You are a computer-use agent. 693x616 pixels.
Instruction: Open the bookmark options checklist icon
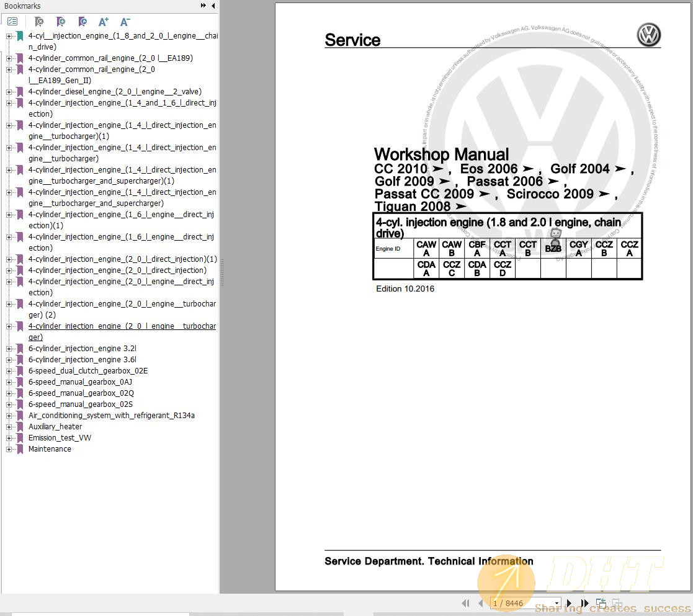pos(12,22)
